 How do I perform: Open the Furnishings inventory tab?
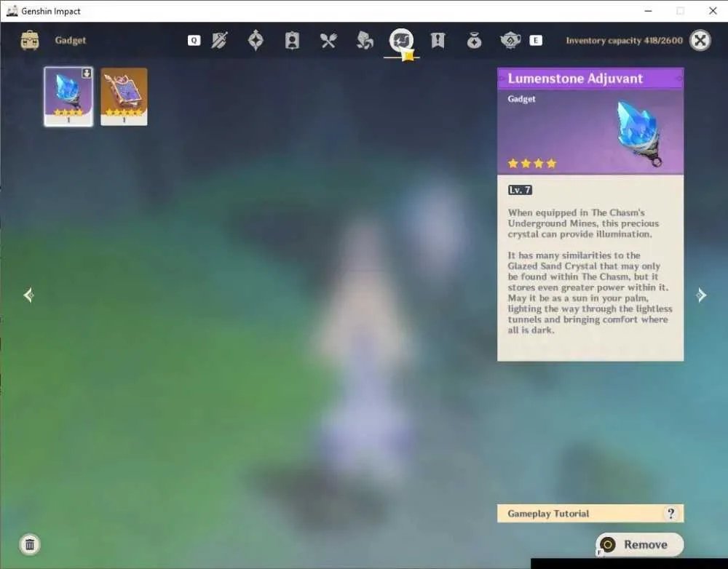[510, 40]
